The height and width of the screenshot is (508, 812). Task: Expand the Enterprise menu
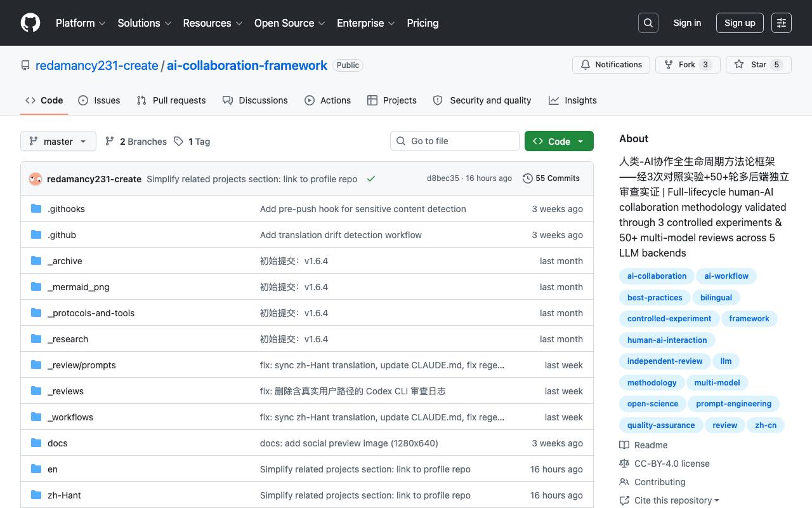pyautogui.click(x=366, y=23)
